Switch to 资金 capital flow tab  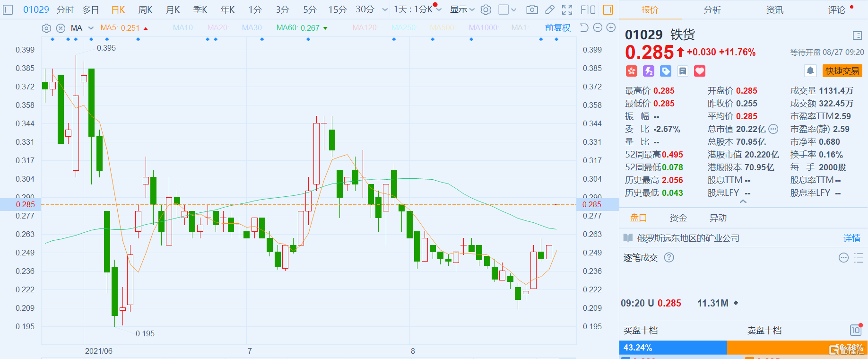tap(678, 218)
